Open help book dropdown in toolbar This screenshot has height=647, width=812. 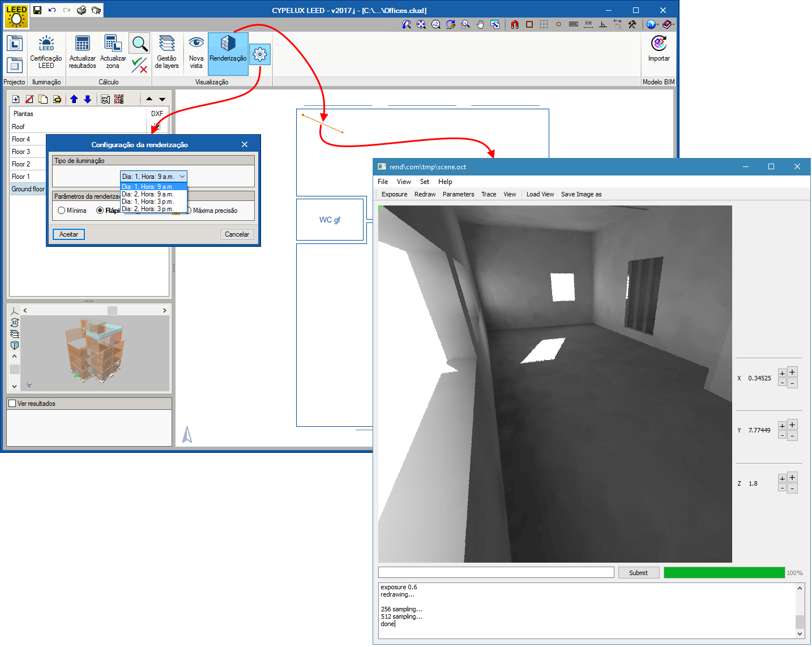click(668, 24)
